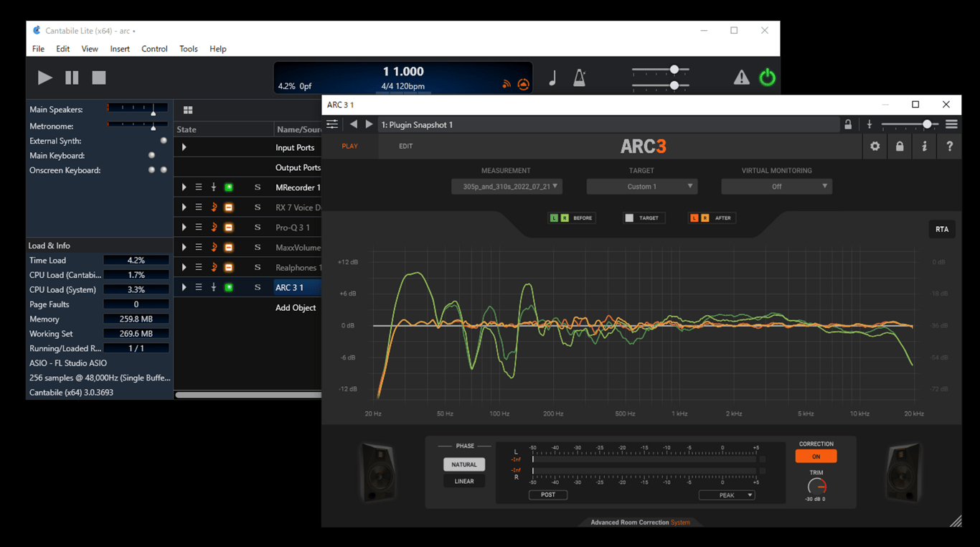Solo the ARC 3 1 plugin with S
980x547 pixels.
click(x=258, y=288)
